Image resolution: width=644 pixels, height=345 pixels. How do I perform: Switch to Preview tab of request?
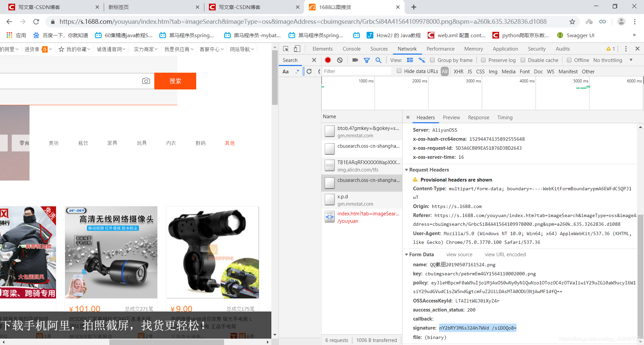[451, 118]
